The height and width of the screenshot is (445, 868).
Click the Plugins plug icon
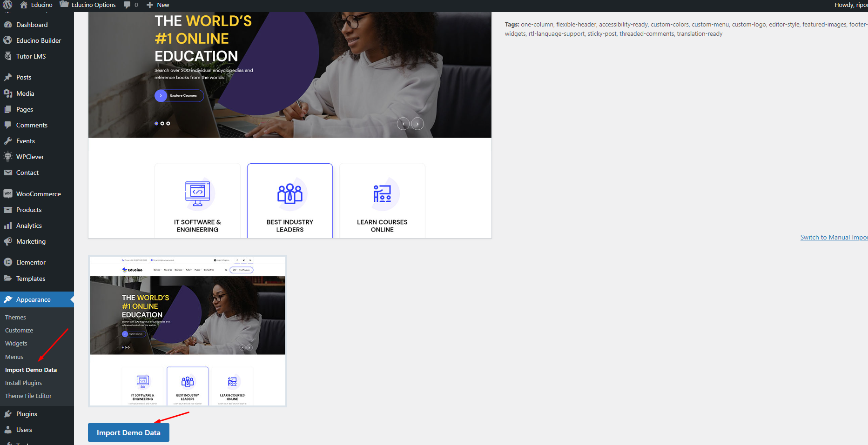point(8,414)
